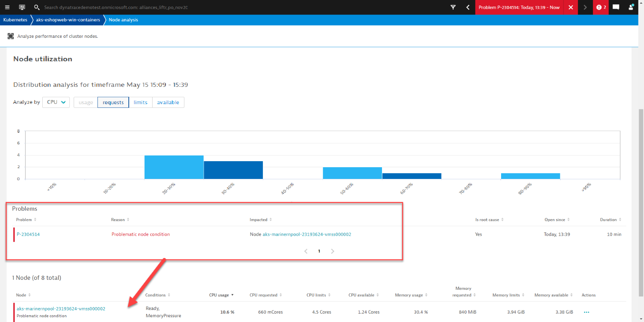The image size is (644, 322).
Task: Open actions menu for node row
Action: pyautogui.click(x=586, y=312)
